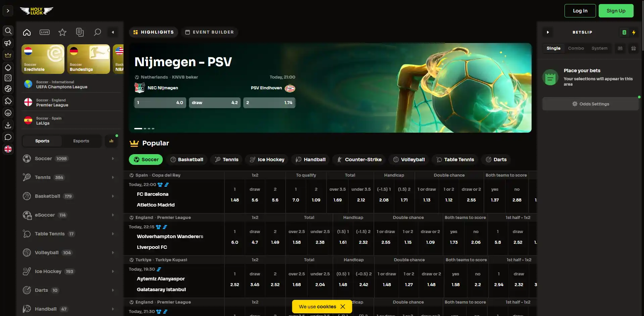Open the green betslip receipt icon
This screenshot has height=316, width=644.
(x=624, y=32)
